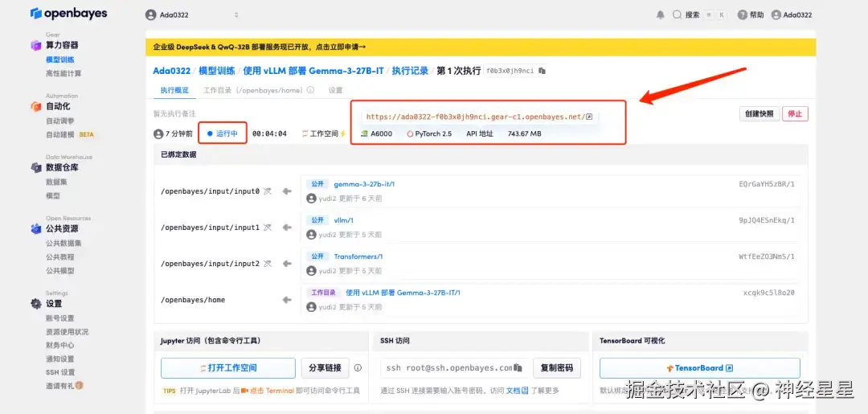868x414 pixels.
Task: Click the NVIDIA A6000 icon label
Action: click(x=376, y=133)
